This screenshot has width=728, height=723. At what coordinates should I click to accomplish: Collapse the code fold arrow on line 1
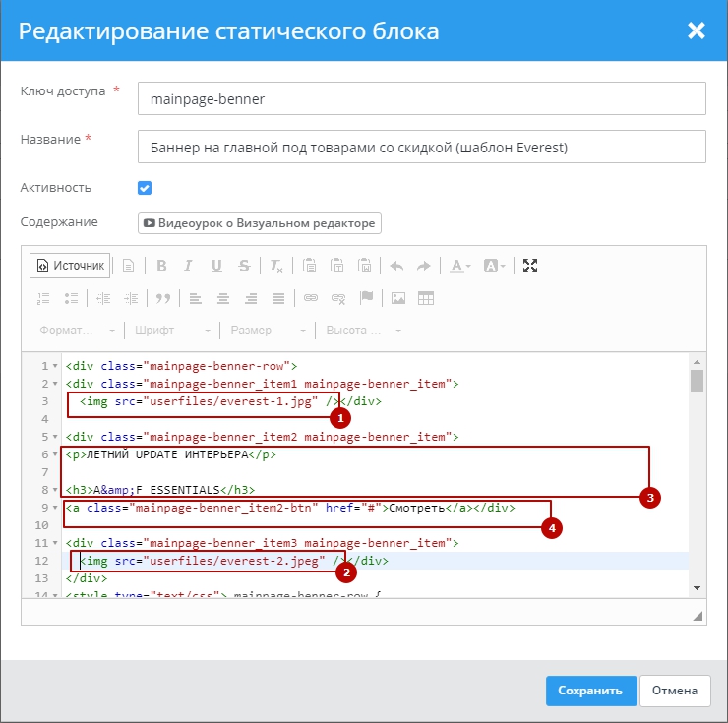click(x=56, y=366)
